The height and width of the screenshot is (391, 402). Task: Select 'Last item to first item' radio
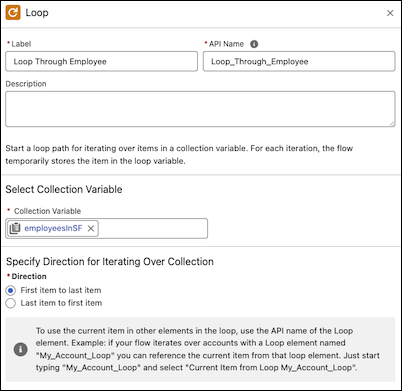click(10, 303)
